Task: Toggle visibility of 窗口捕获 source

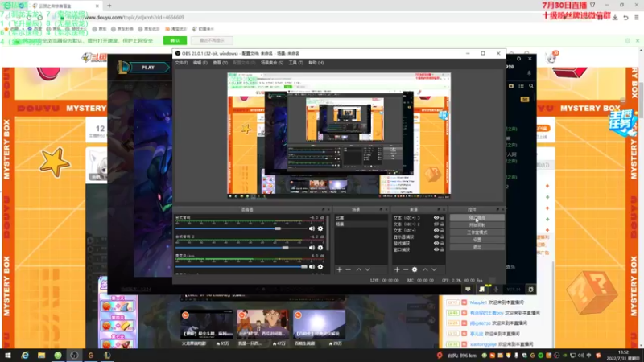Action: [x=436, y=249]
